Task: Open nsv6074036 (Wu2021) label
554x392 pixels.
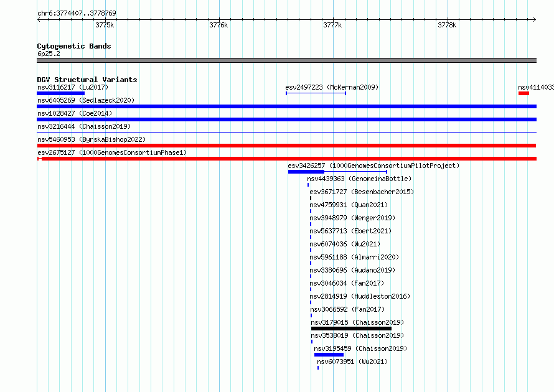Action: pyautogui.click(x=345, y=244)
